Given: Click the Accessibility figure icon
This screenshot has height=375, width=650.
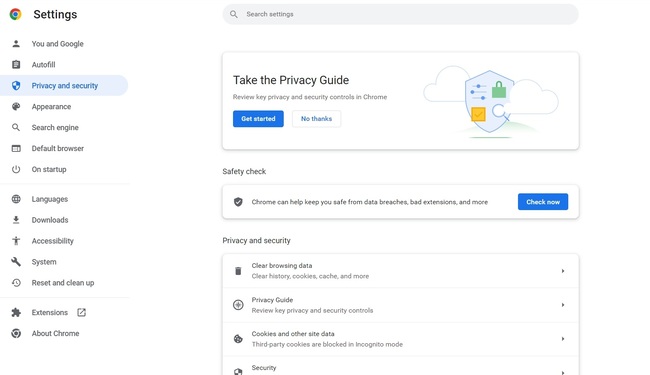Looking at the screenshot, I should tap(16, 241).
